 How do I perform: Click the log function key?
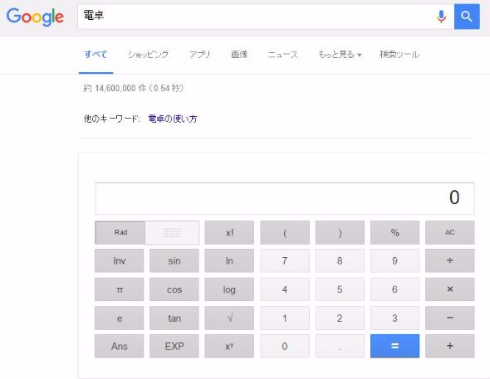point(229,289)
